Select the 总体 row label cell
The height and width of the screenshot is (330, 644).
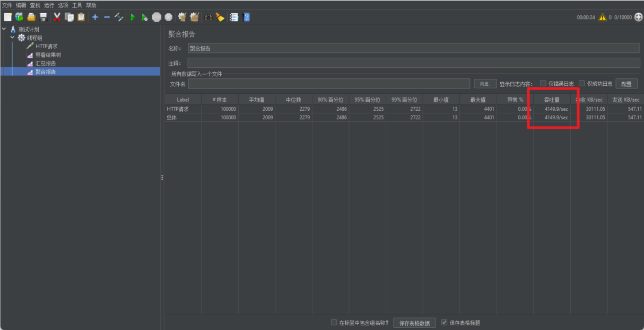[x=183, y=118]
